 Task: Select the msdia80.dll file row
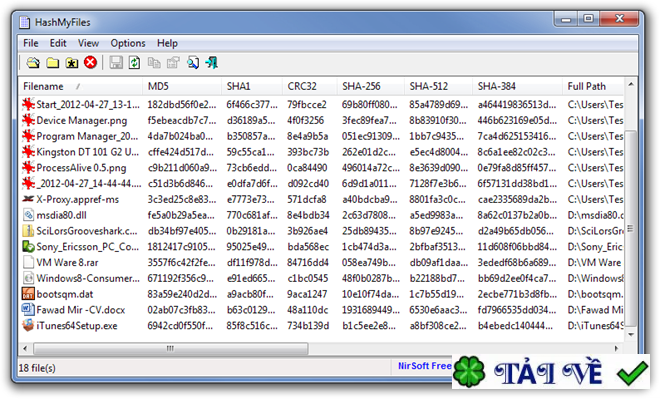322,215
